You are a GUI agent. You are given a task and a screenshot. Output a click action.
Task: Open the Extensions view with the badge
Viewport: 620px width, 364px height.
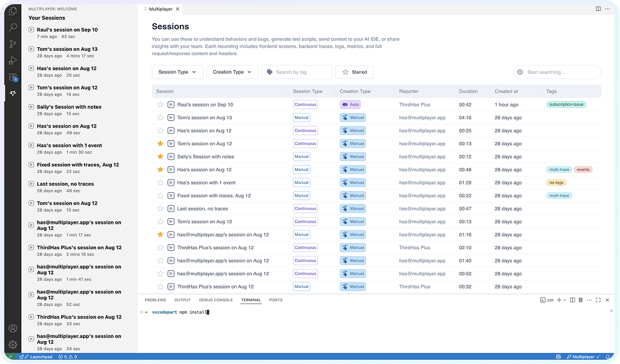coord(12,77)
